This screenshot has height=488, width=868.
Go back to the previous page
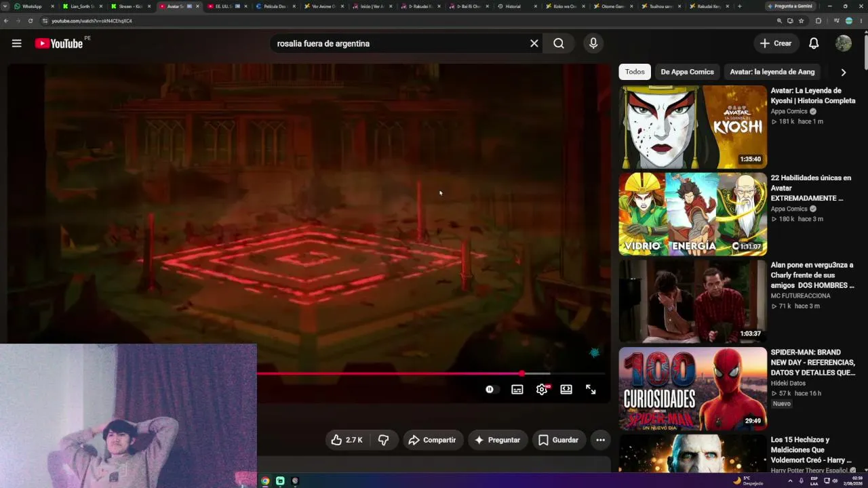(x=6, y=21)
